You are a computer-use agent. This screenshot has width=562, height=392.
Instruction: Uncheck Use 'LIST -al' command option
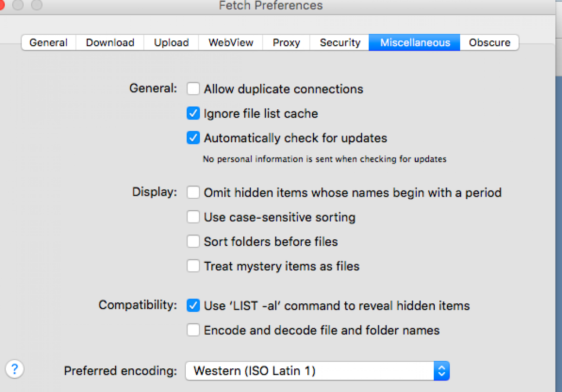(193, 306)
